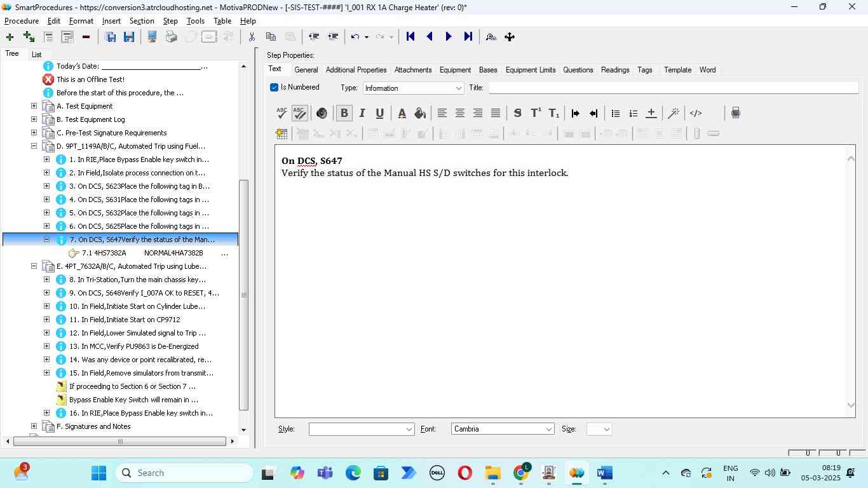The width and height of the screenshot is (868, 488).
Task: Click the tree horizontal scrollbar thumb
Action: [x=120, y=441]
